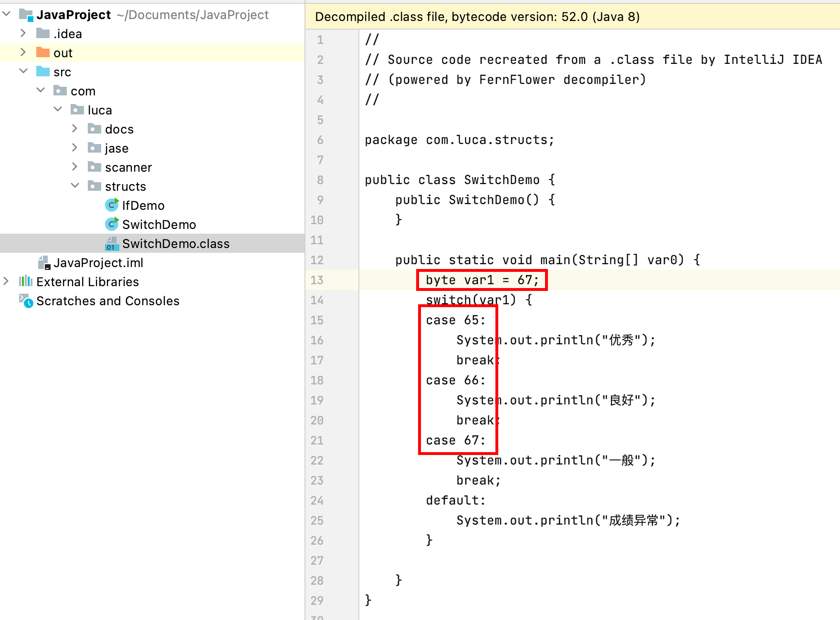840x620 pixels.
Task: Select the src folder label
Action: [x=62, y=72]
